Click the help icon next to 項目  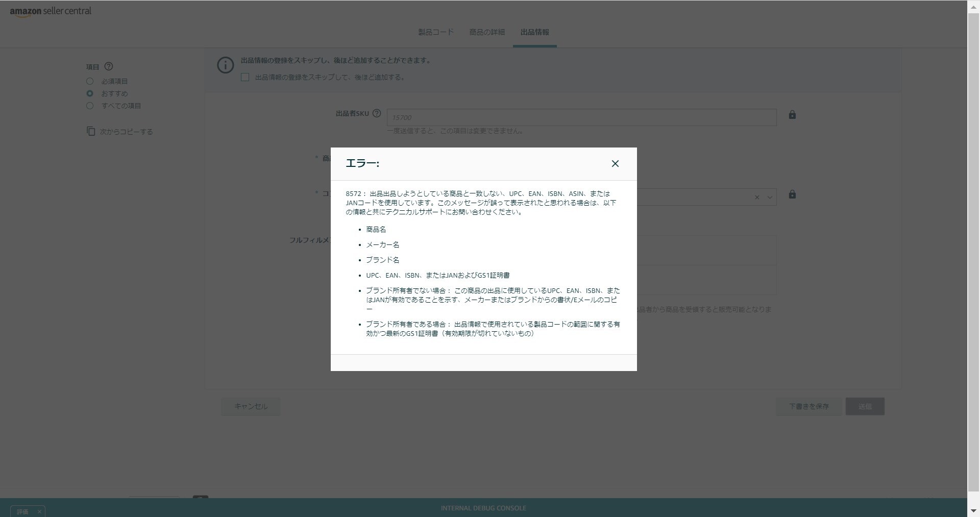click(109, 66)
